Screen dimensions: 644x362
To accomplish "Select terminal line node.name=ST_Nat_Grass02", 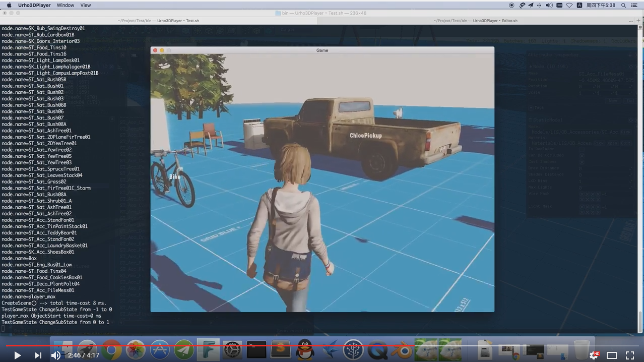I will pyautogui.click(x=34, y=182).
